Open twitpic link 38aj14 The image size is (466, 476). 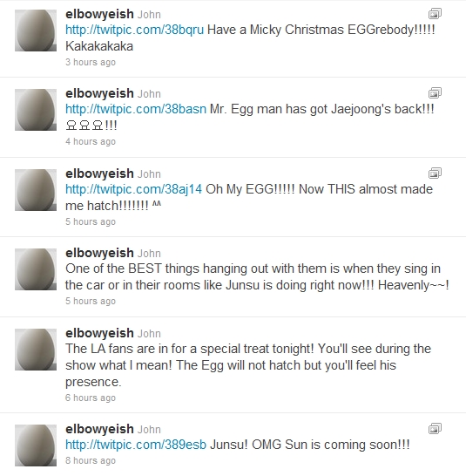(134, 189)
